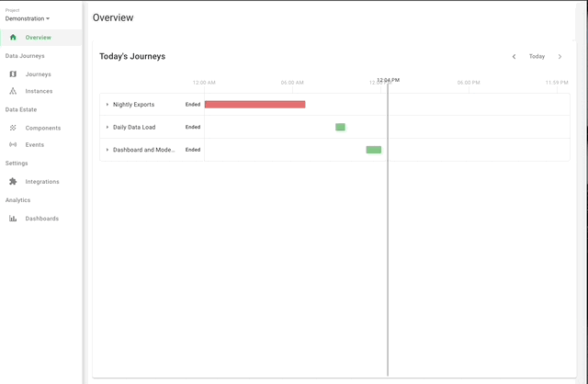Go to previous day with left chevron
This screenshot has height=384, width=588.
pos(514,57)
